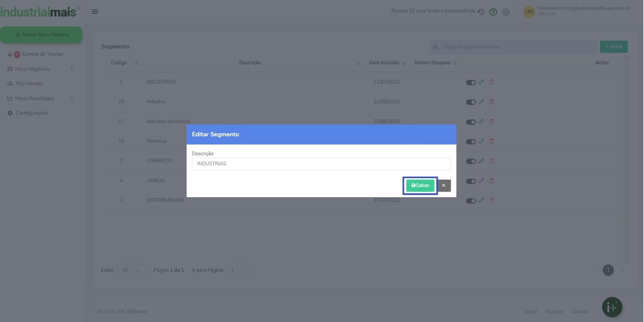Close the Editar Segmento dialog
Screen dimensions: 644x322
[x=444, y=186]
